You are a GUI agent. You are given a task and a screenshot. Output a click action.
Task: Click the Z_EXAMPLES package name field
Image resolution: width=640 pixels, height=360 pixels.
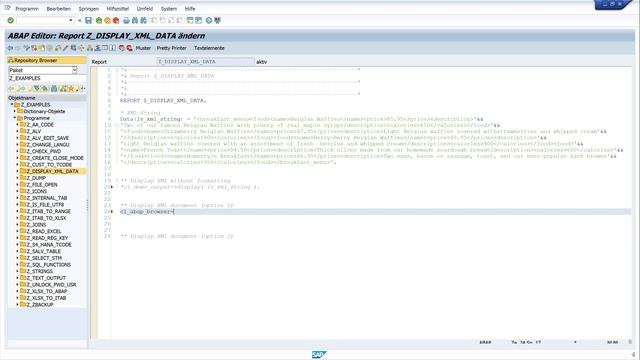click(x=47, y=78)
